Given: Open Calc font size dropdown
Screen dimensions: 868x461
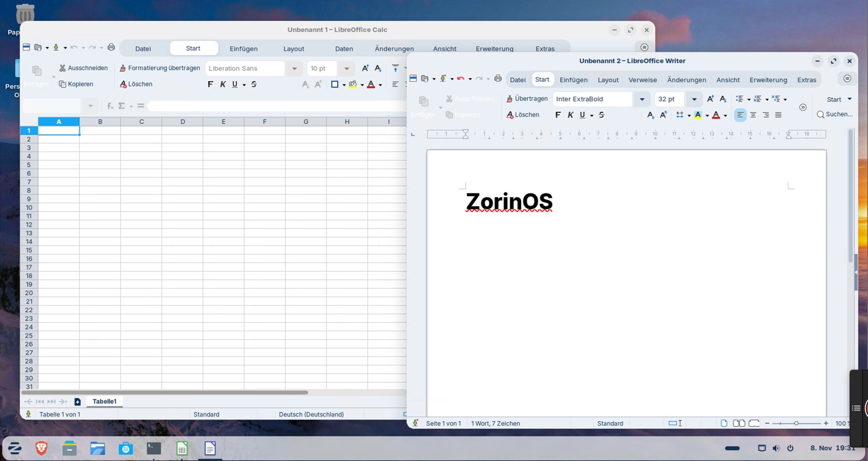Looking at the screenshot, I should click(x=347, y=68).
